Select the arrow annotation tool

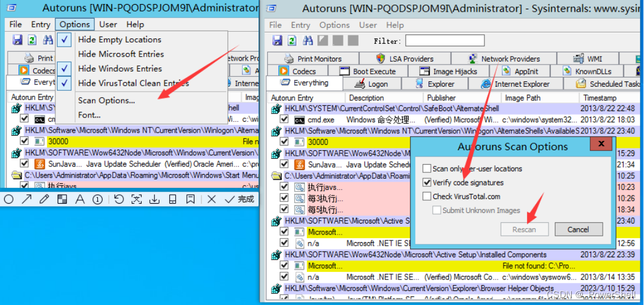(x=27, y=200)
